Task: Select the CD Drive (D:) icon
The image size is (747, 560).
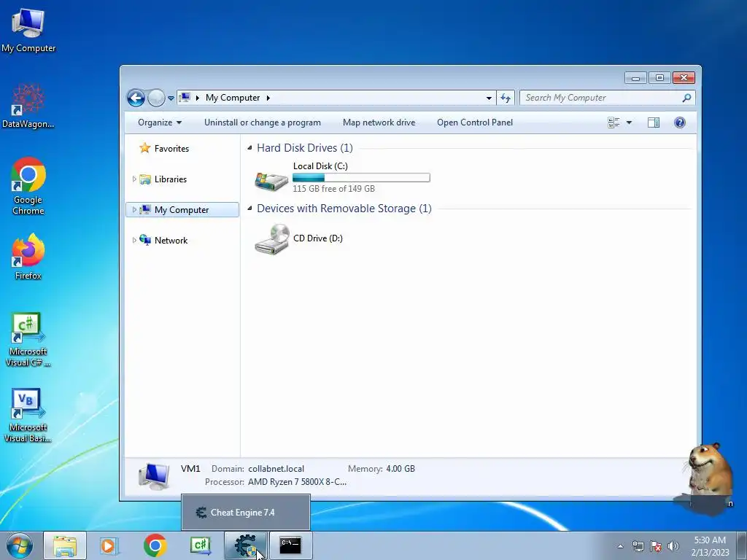Action: [272, 239]
